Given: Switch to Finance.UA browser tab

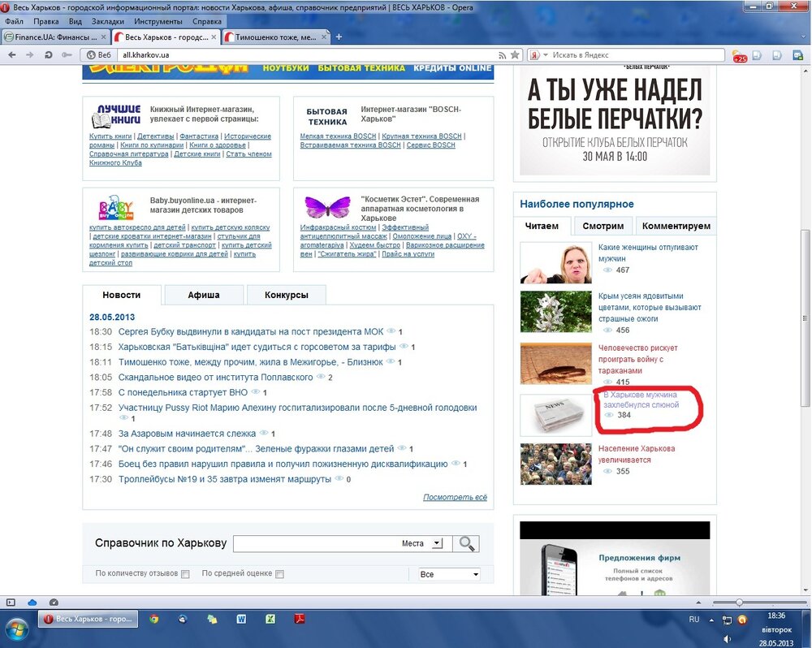Looking at the screenshot, I should point(55,37).
